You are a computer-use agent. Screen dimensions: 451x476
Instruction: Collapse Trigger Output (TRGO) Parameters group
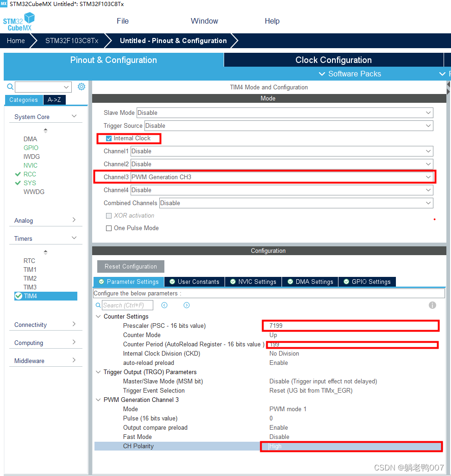[98, 372]
